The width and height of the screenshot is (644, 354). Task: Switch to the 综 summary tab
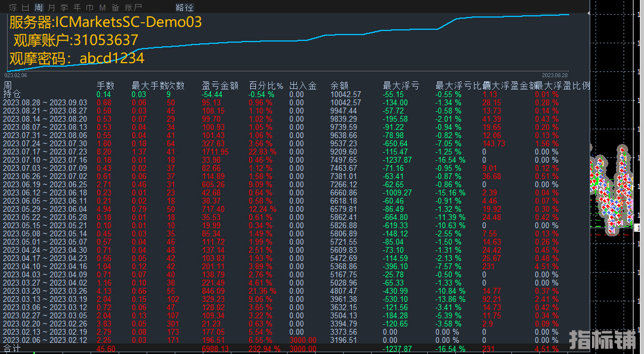(x=13, y=8)
